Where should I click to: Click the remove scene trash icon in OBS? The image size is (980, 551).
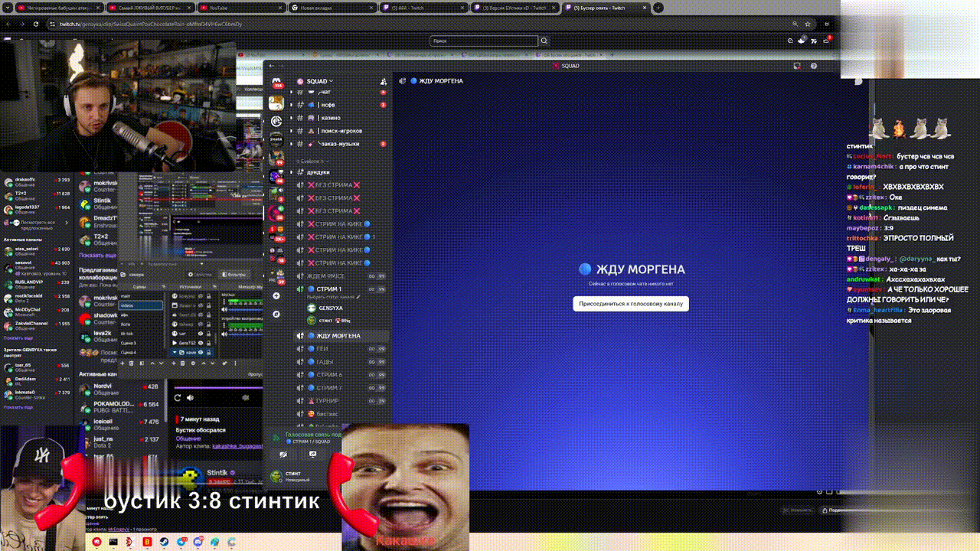coord(132,364)
